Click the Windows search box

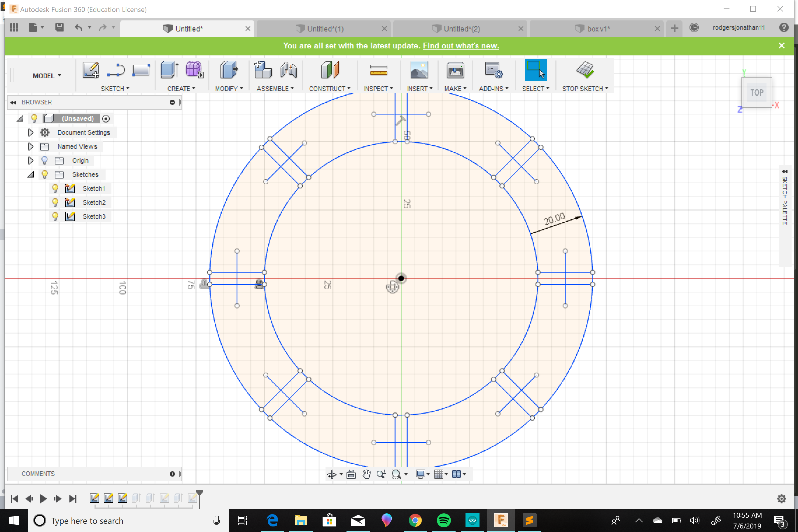[x=128, y=520]
